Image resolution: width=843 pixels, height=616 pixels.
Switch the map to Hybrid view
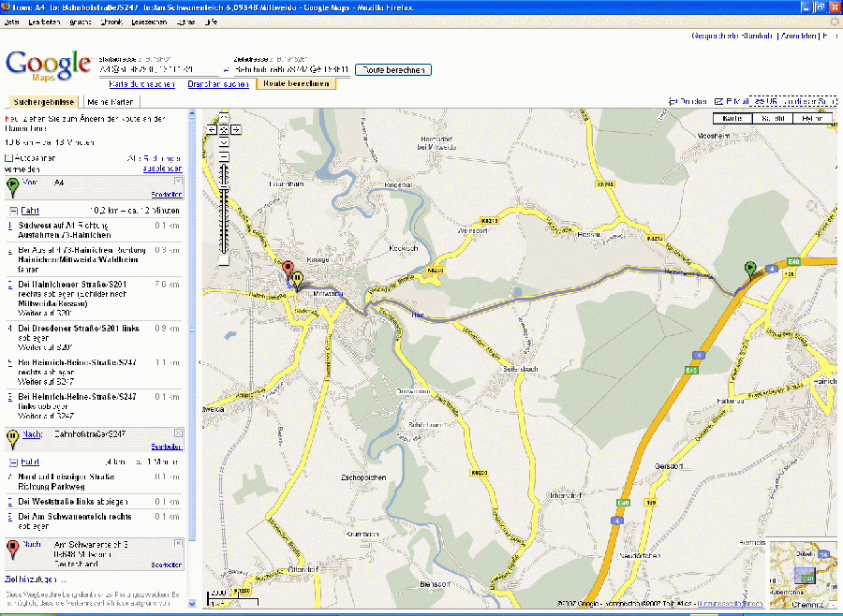click(812, 118)
